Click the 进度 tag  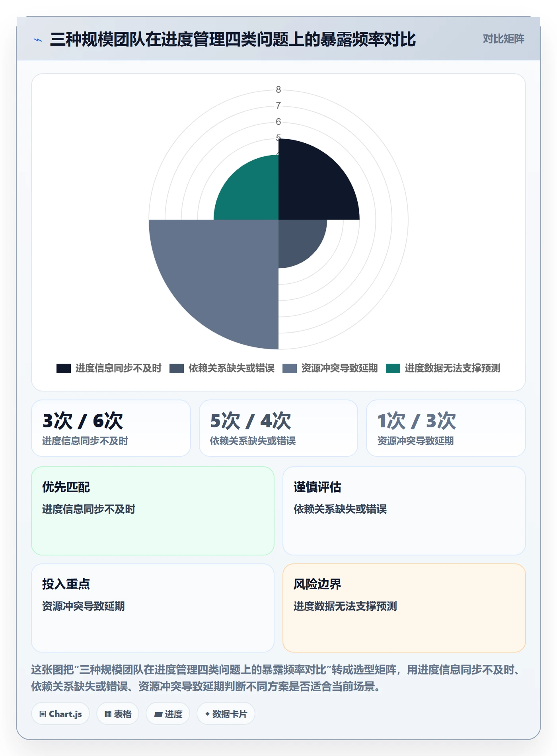(168, 714)
